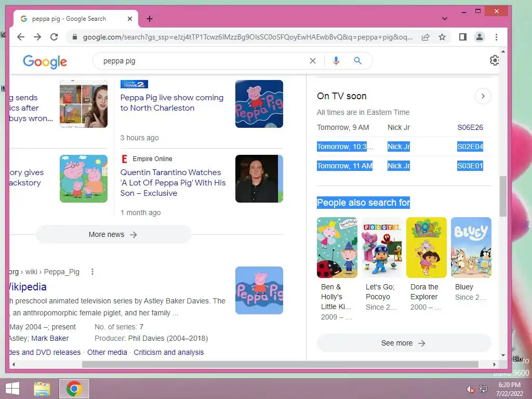Open the woman with books thumbnail

click(x=84, y=104)
